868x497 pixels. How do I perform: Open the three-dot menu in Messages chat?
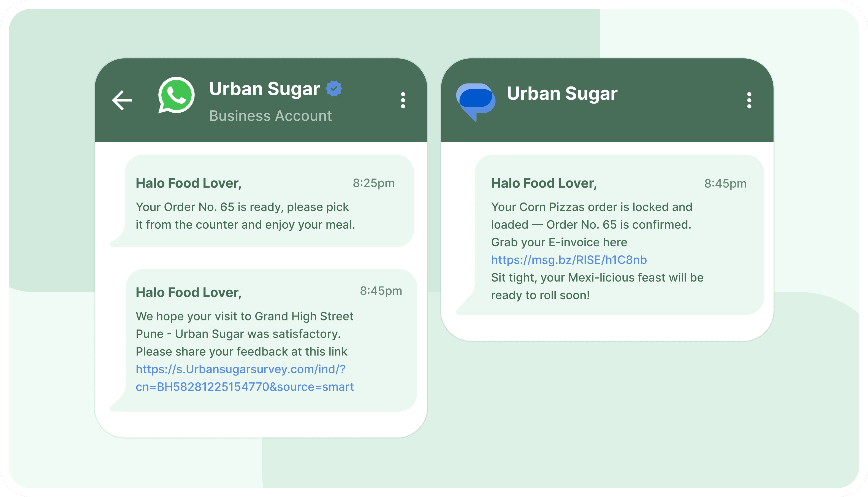click(749, 100)
